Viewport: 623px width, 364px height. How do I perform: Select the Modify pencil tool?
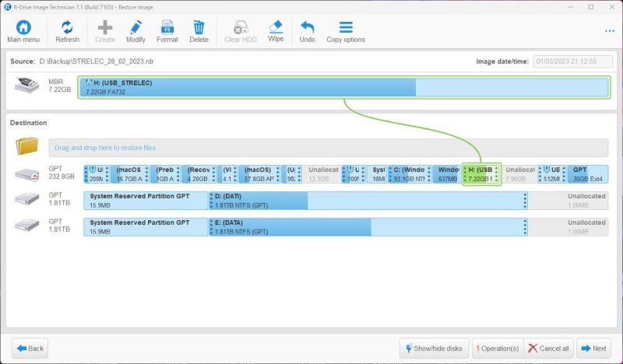(136, 28)
